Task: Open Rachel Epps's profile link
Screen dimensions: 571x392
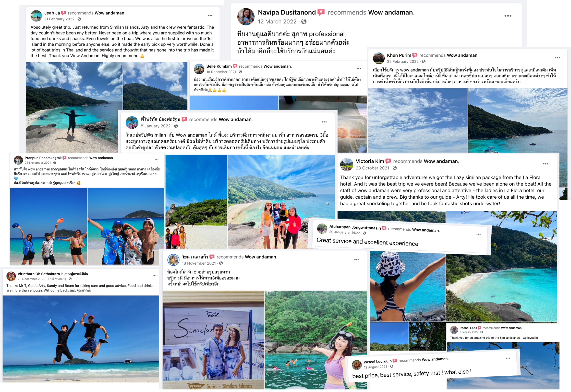Action: 468,328
